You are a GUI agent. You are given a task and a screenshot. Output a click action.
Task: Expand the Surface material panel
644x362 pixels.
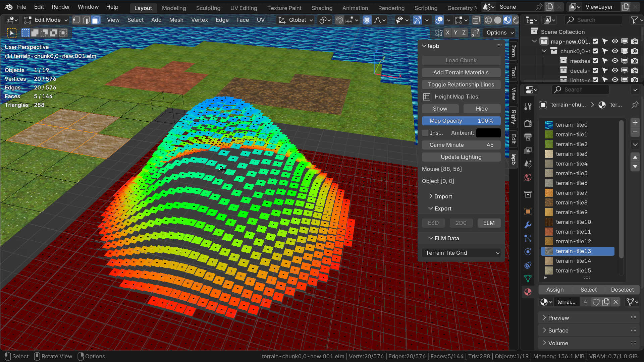coord(558,330)
